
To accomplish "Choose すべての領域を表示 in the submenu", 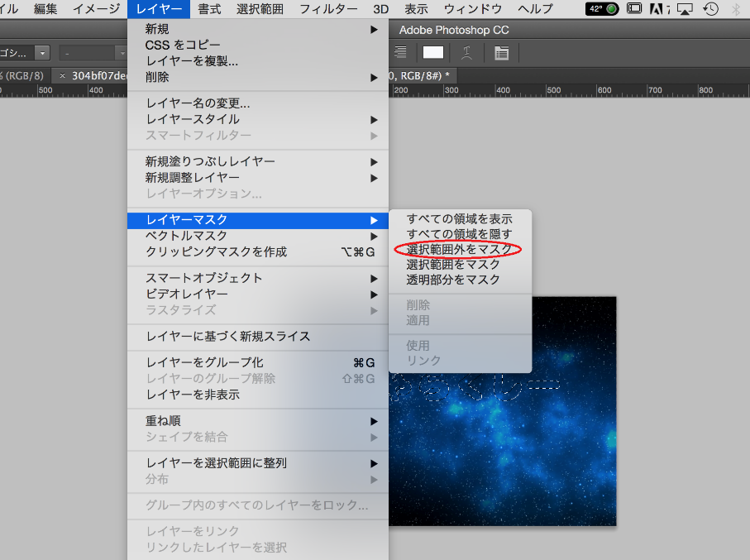I will [459, 218].
